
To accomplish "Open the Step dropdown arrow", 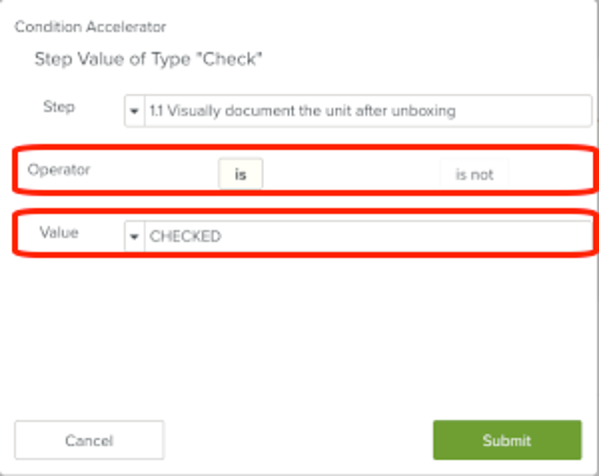I will [134, 111].
